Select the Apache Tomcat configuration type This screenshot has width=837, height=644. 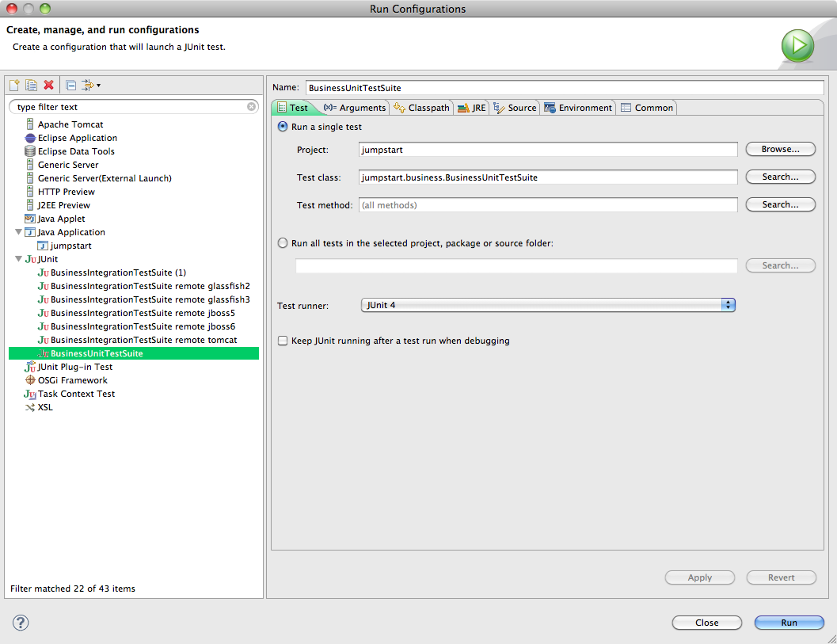point(70,124)
